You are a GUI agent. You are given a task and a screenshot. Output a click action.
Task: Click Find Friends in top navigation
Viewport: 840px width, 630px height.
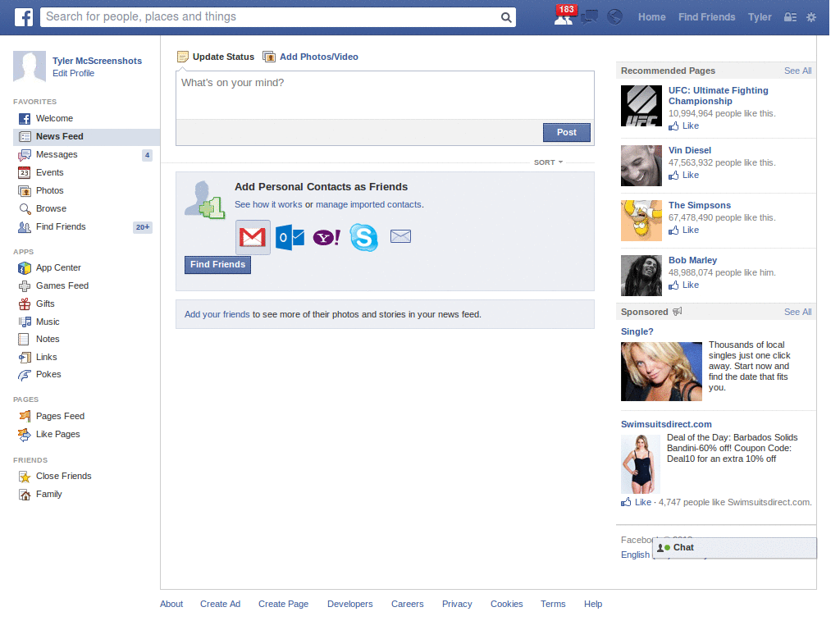click(x=706, y=17)
